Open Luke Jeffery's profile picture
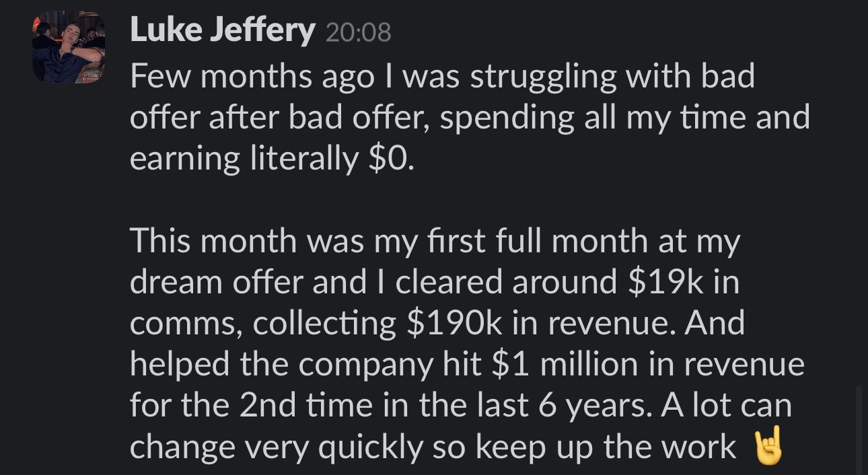868x475 pixels. coord(69,47)
